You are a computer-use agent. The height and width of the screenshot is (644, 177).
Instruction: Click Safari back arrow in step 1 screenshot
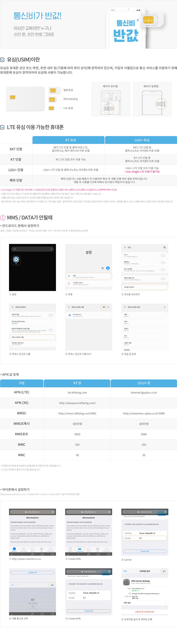point(12,554)
